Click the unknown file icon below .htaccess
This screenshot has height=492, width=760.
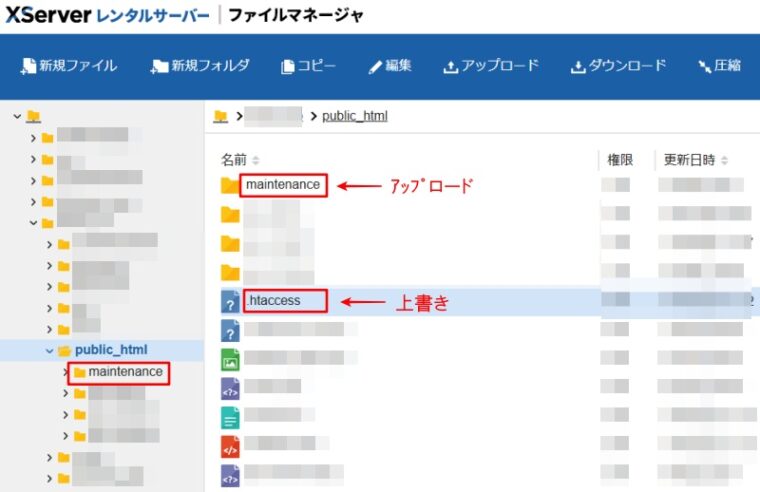[230, 331]
